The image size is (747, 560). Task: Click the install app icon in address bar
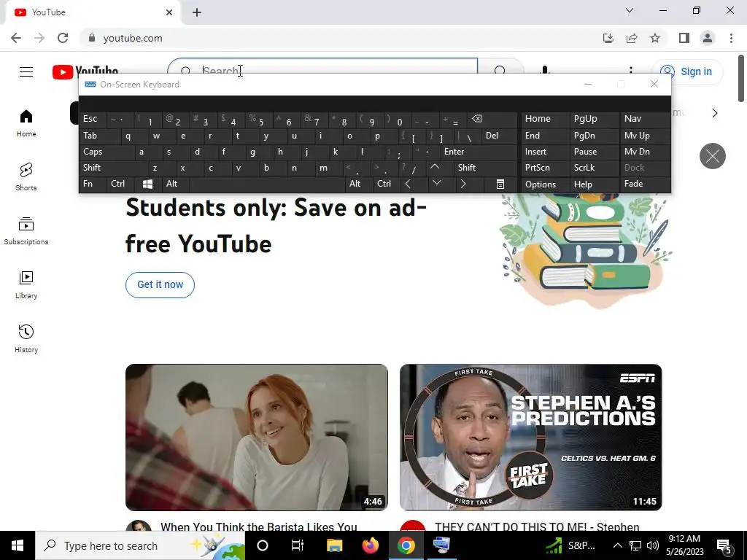pos(608,38)
